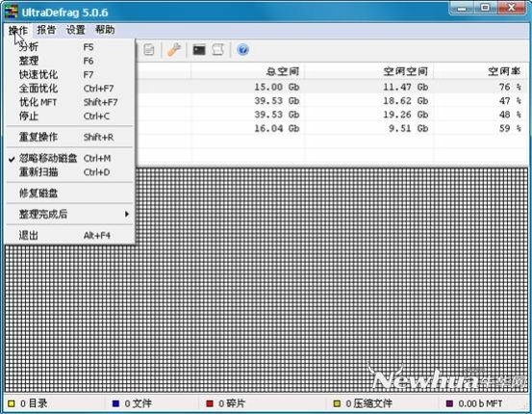Click the 0 压缩文件 status text

click(x=368, y=403)
